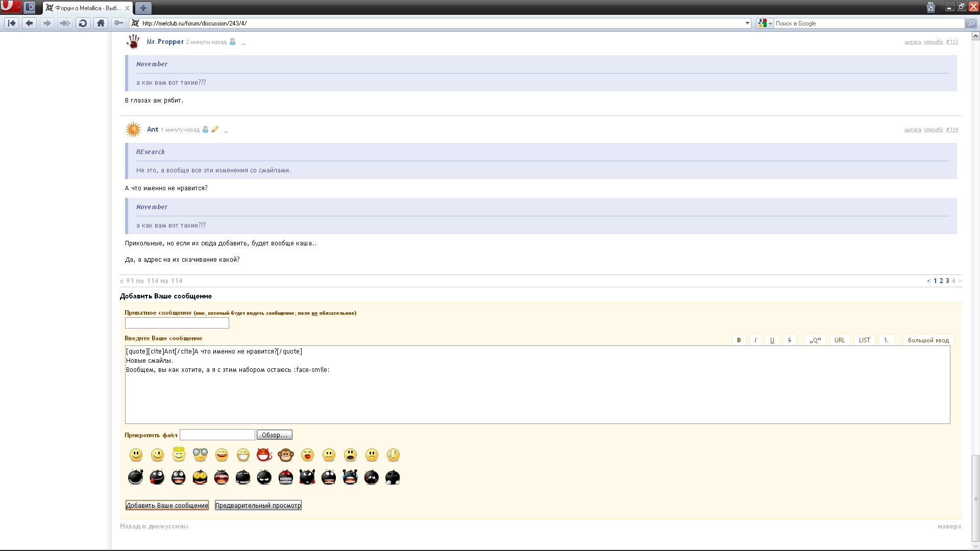
Task: Open the Opera main menu button
Action: pos(11,7)
